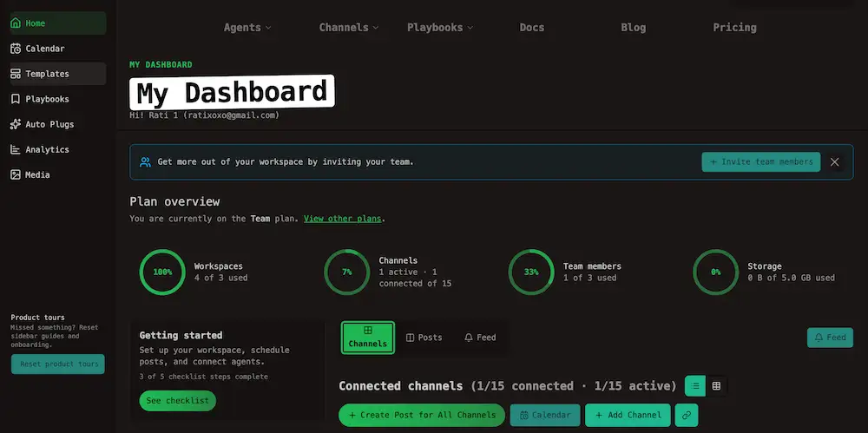Click the Feed bell button on the right
This screenshot has width=868, height=433.
[x=830, y=338]
